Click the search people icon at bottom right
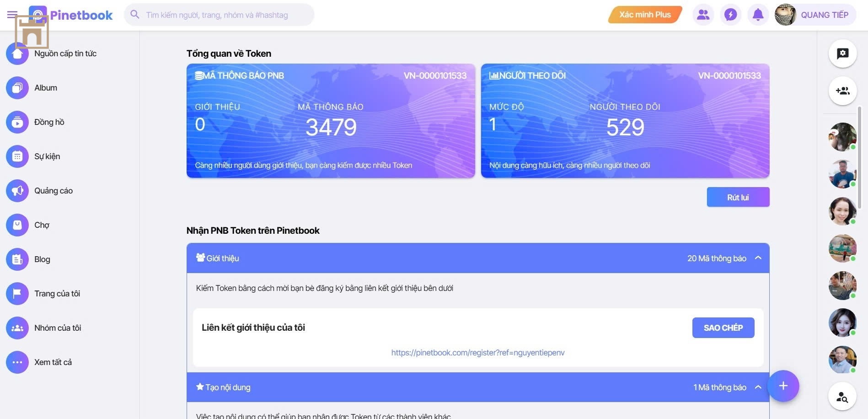 (842, 397)
